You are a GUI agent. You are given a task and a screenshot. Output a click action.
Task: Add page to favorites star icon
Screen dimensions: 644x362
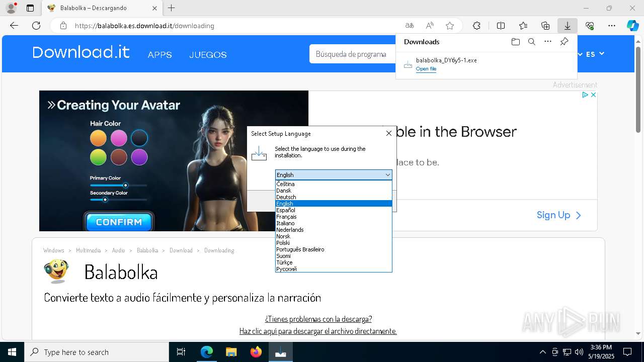click(x=450, y=26)
